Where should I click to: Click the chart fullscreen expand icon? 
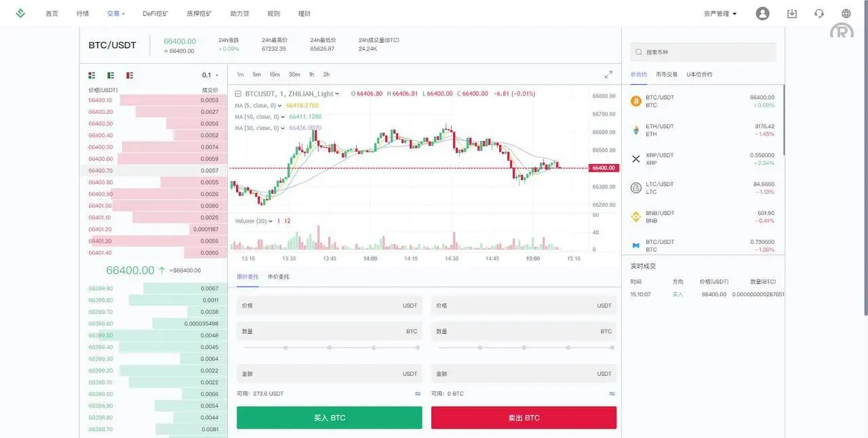tap(608, 75)
